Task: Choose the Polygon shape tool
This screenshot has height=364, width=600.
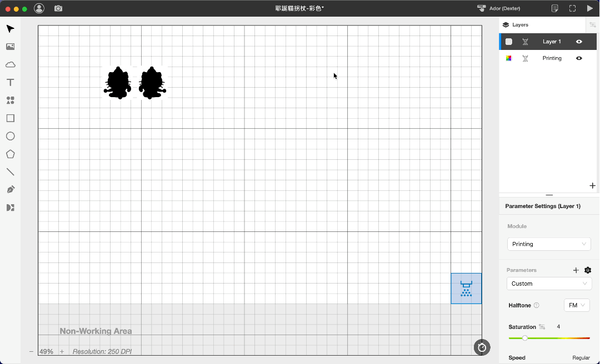Action: tap(11, 154)
